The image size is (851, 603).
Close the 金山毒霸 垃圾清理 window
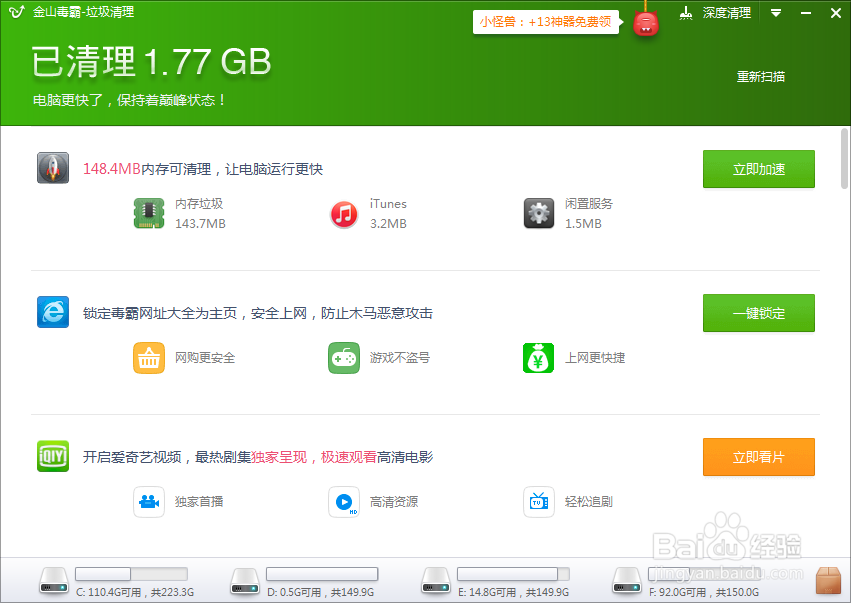pos(836,13)
